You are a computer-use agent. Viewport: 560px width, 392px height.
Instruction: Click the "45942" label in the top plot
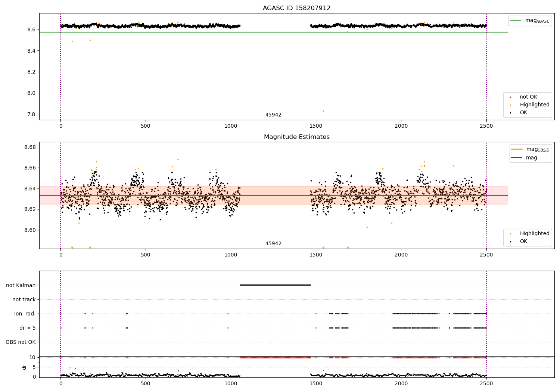pos(273,115)
